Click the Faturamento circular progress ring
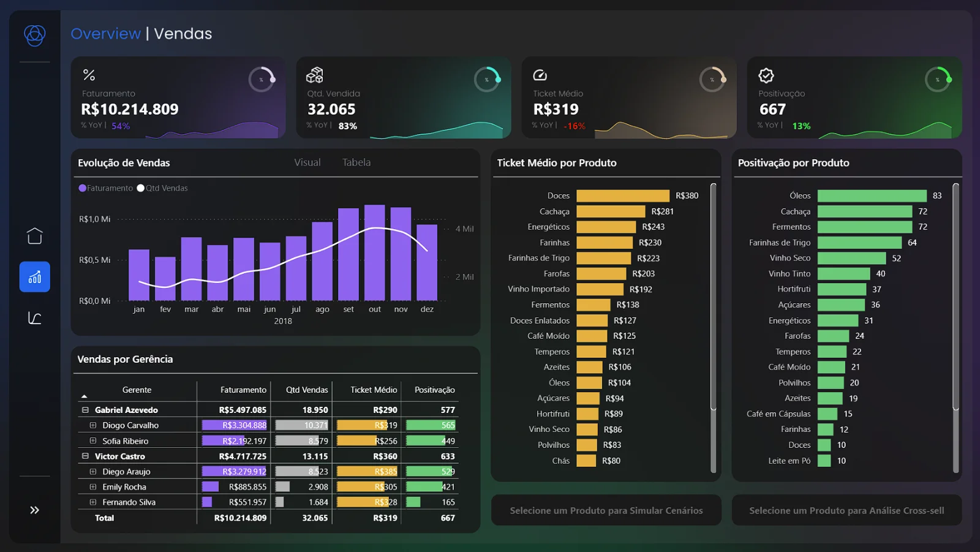The width and height of the screenshot is (980, 552). [262, 80]
